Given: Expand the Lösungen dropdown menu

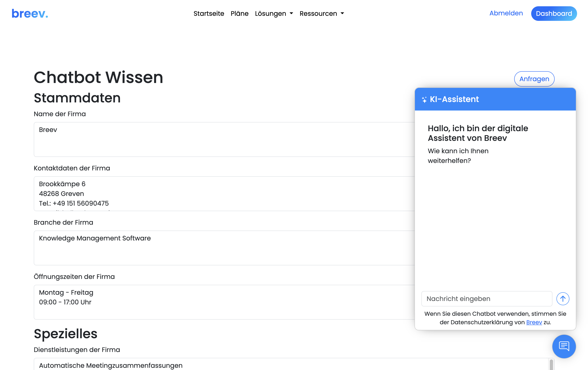Looking at the screenshot, I should coord(274,13).
